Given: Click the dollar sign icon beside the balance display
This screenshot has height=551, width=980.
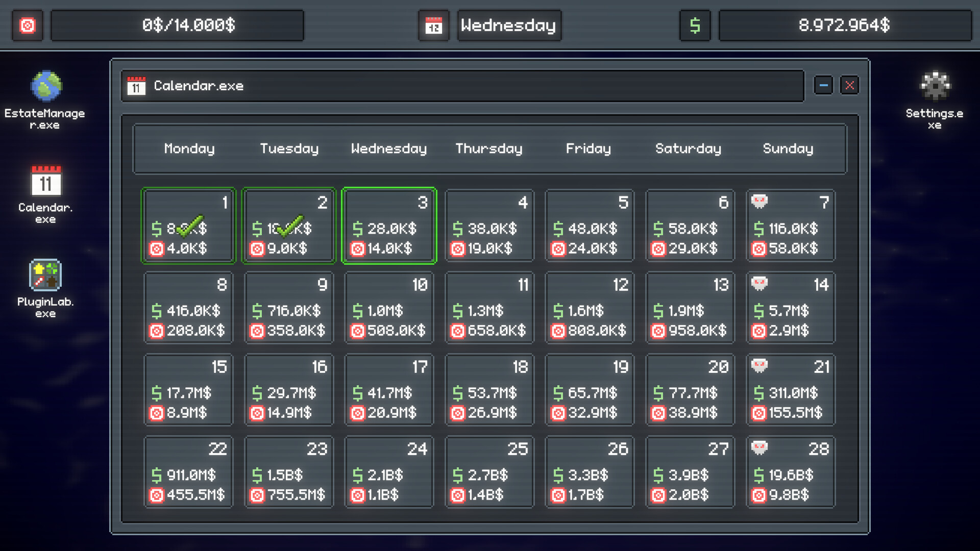Looking at the screenshot, I should pyautogui.click(x=695, y=26).
